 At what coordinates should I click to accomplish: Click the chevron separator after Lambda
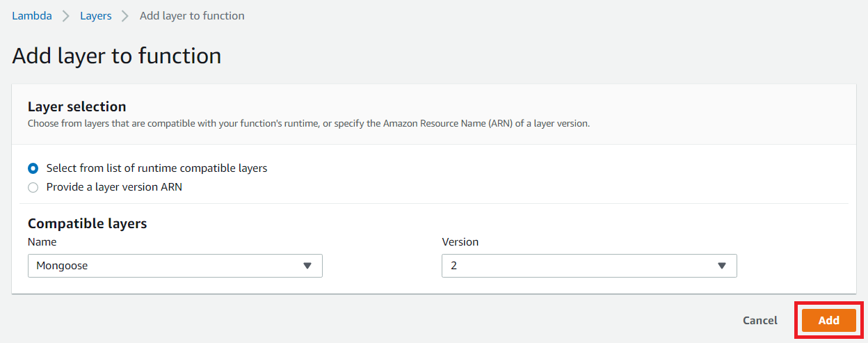tap(66, 15)
